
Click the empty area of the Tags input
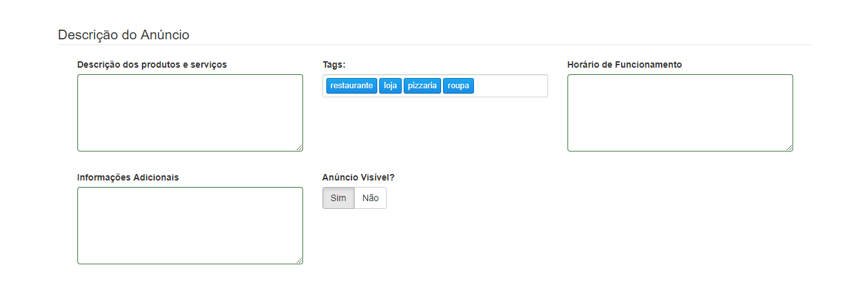pos(509,86)
